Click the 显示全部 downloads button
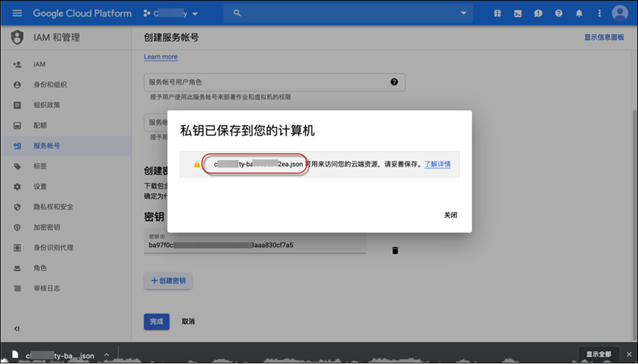 point(598,354)
